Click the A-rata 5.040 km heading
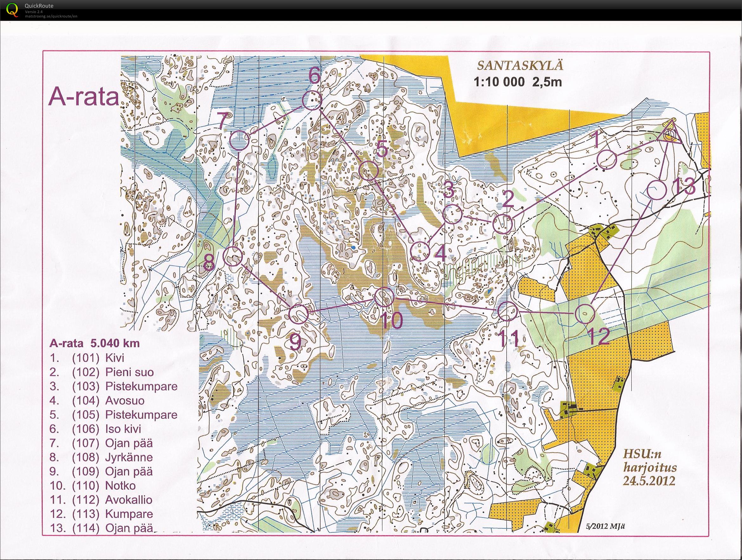The width and height of the screenshot is (742, 560). 94,343
